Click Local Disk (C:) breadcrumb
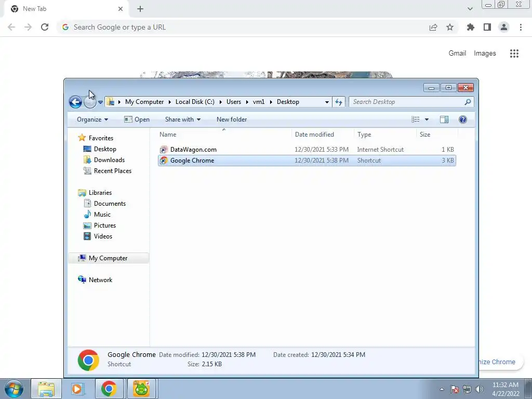This screenshot has height=399, width=532. click(195, 102)
